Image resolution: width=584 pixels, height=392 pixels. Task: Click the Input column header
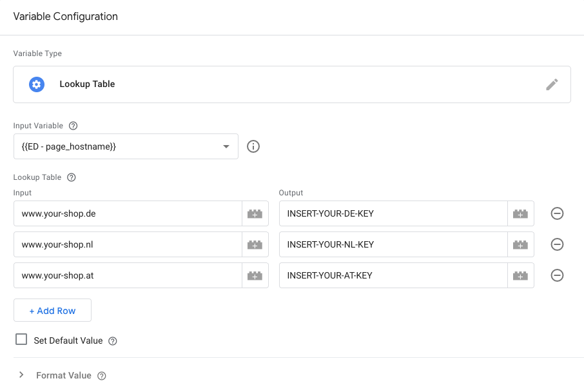(23, 193)
